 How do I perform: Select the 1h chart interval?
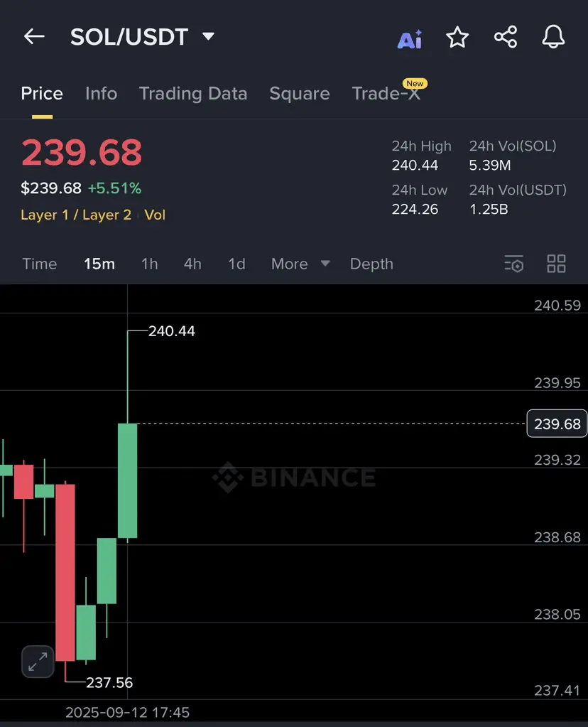tap(149, 264)
